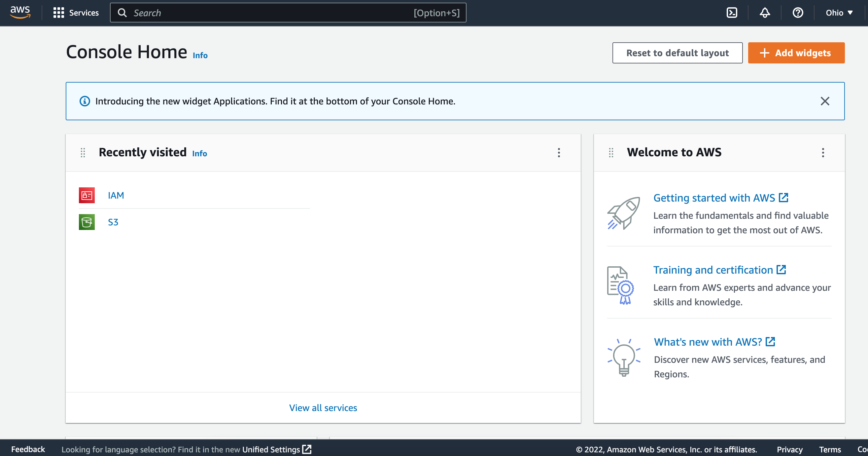Expand the Ohio region dropdown

[x=839, y=13]
